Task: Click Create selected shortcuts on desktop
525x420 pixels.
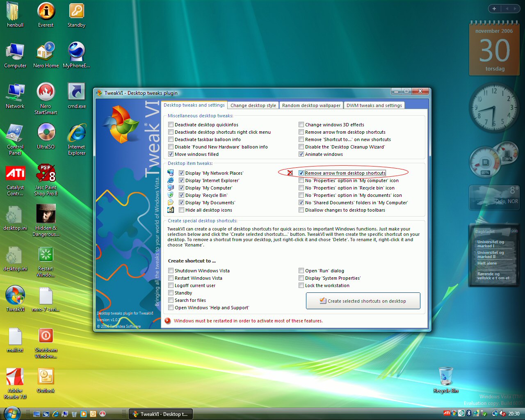Action: [x=363, y=301]
